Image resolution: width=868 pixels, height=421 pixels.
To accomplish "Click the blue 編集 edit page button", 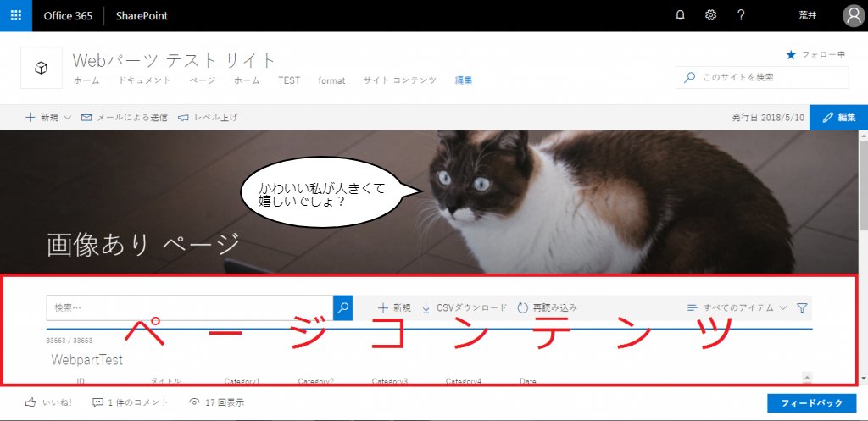I will tap(838, 117).
